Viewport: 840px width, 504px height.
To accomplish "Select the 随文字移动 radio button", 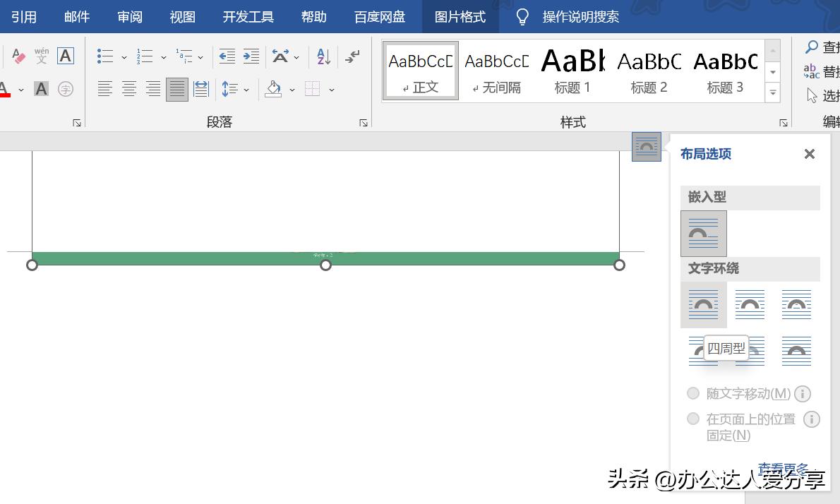I will pyautogui.click(x=693, y=393).
